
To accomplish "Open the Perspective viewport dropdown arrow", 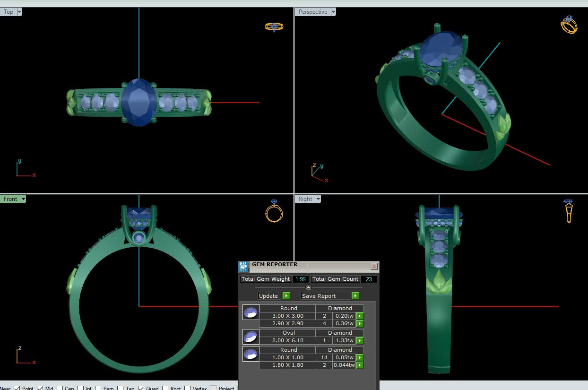I will [x=333, y=12].
